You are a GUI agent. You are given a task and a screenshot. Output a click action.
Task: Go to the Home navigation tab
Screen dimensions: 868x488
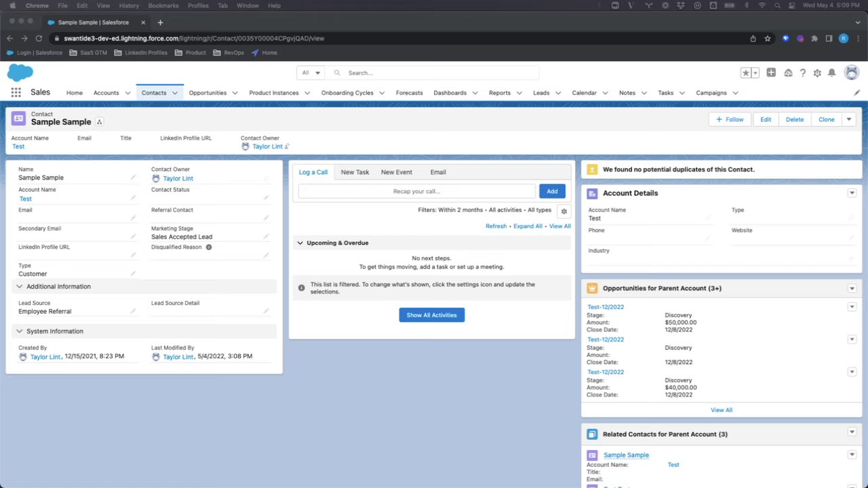[75, 93]
